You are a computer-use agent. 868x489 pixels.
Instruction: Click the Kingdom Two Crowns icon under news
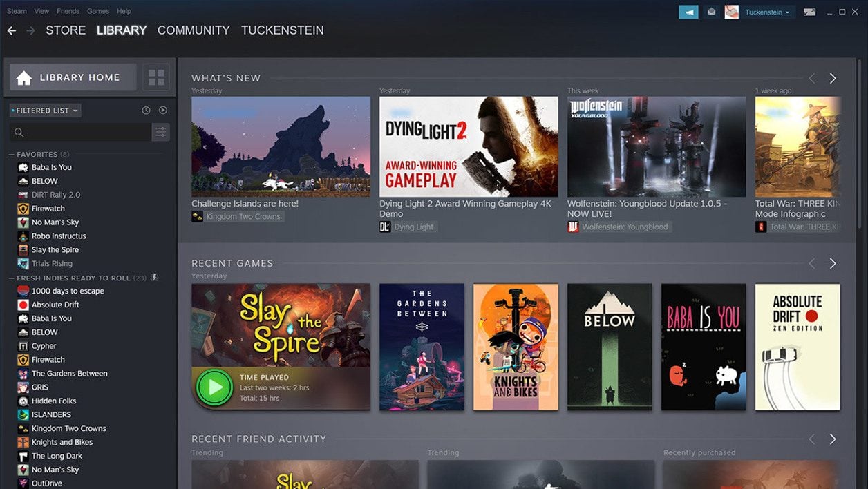197,217
